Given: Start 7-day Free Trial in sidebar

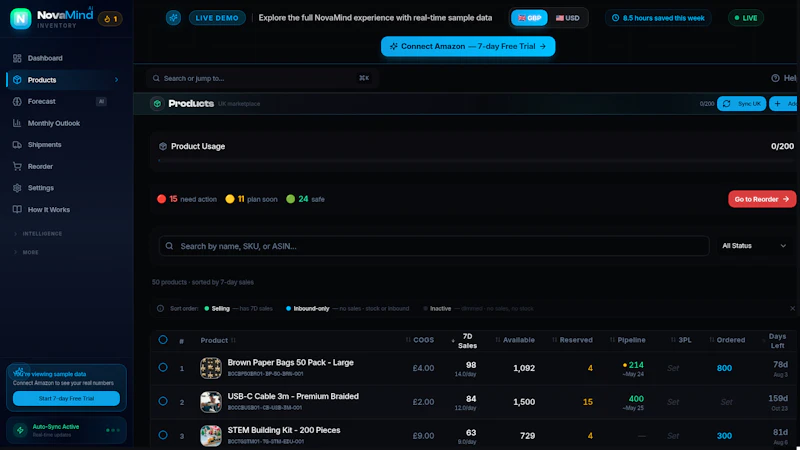Looking at the screenshot, I should point(66,398).
